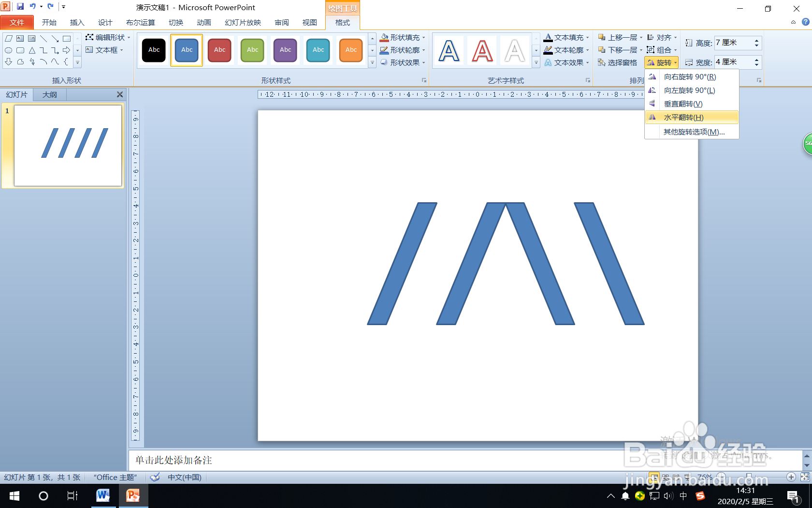Choose Flip Vertical (垂直翻转) menu item
This screenshot has width=812, height=508.
point(692,104)
